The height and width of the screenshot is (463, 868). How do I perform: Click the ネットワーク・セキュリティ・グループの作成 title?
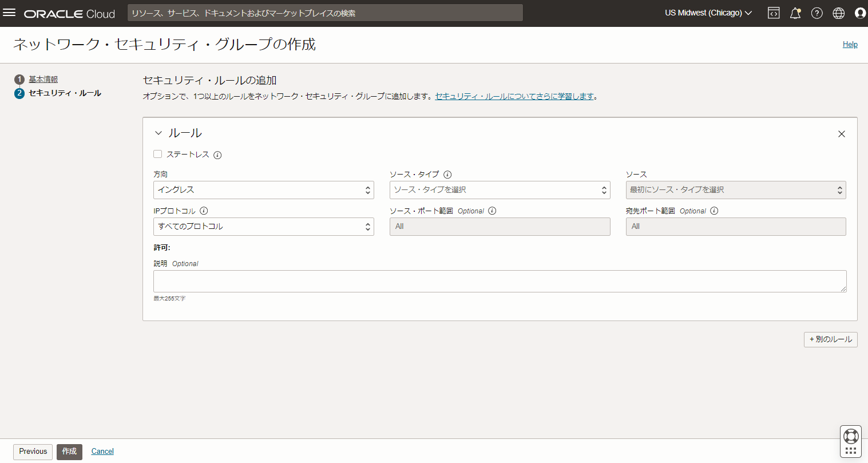(164, 45)
